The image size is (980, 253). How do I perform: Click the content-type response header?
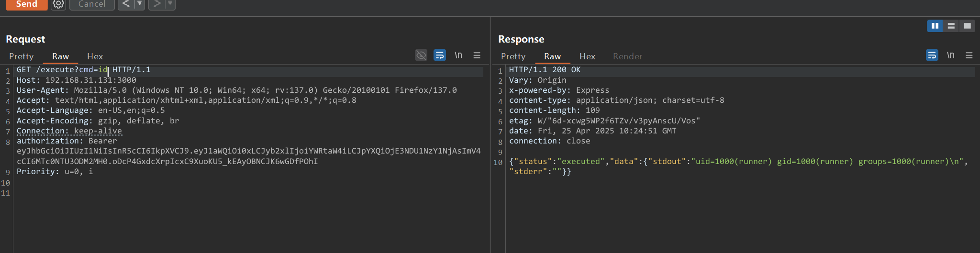pyautogui.click(x=617, y=100)
